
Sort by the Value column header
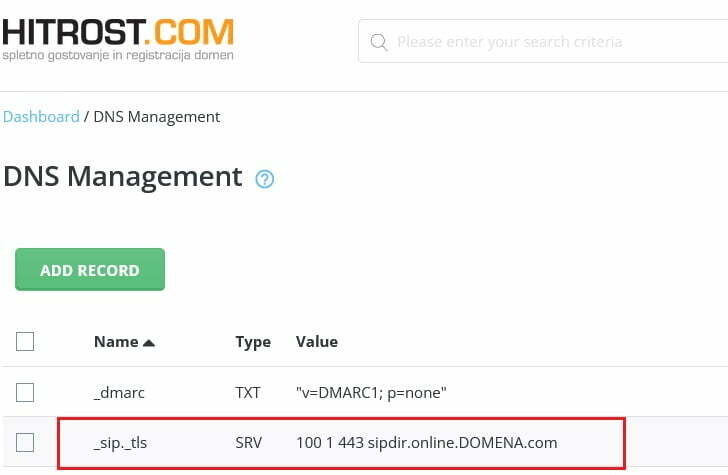point(317,342)
